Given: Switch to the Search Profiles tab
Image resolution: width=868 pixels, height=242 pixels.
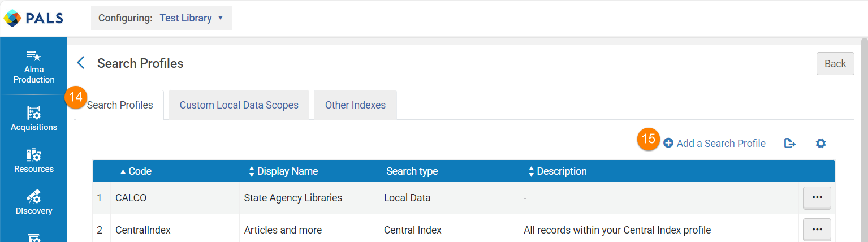Looking at the screenshot, I should pyautogui.click(x=120, y=105).
